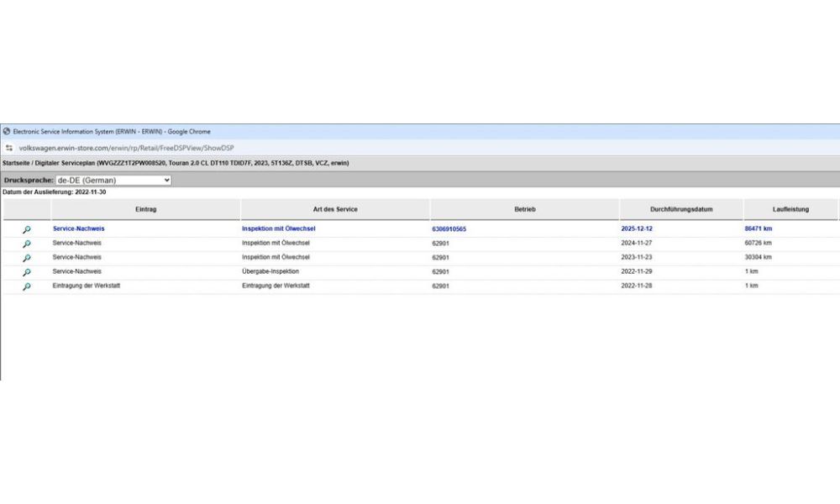Click date 2025-12-12
This screenshot has height=504, width=840.
pos(637,228)
